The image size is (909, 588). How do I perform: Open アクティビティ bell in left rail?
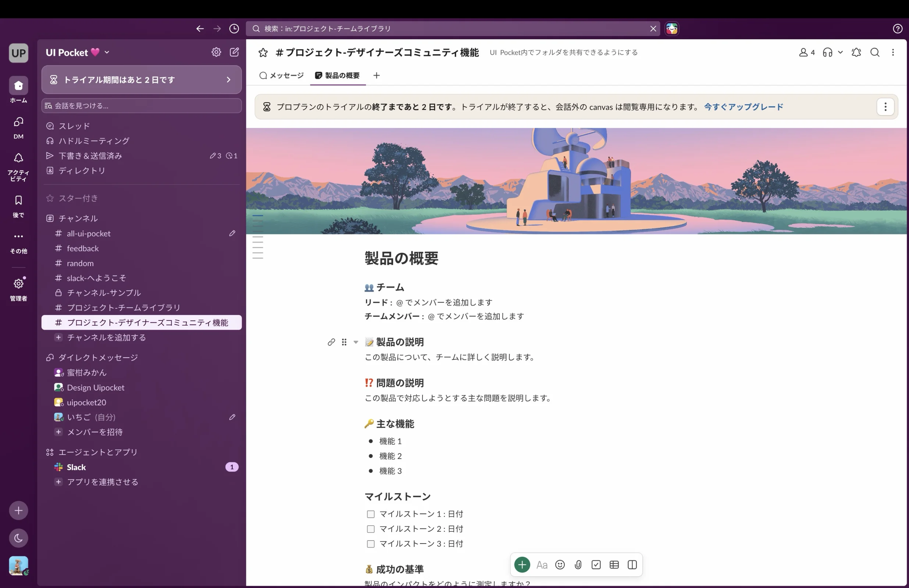(18, 167)
